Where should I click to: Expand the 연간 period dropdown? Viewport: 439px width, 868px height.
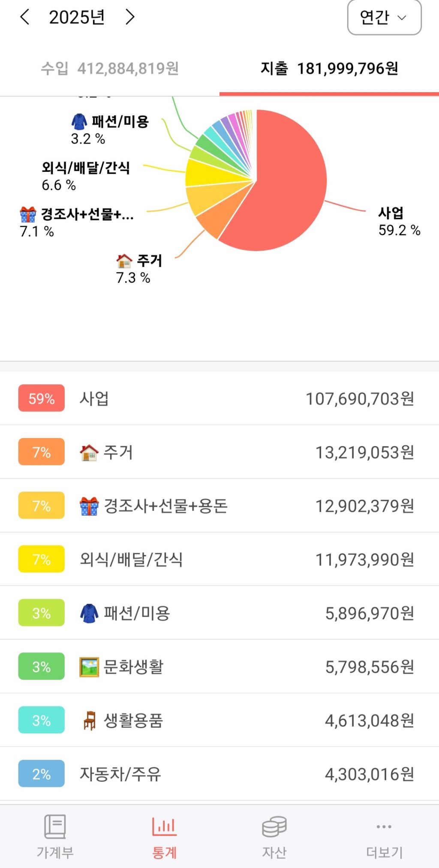[384, 18]
